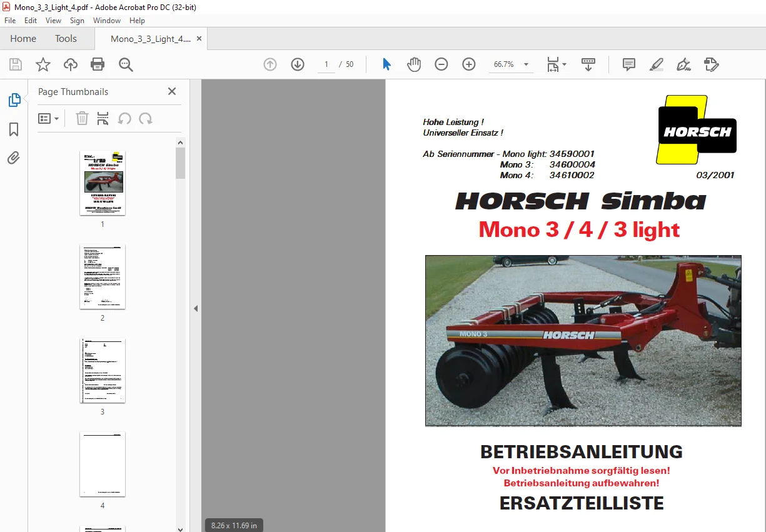Close the Page Thumbnails panel
The width and height of the screenshot is (766, 532).
point(172,91)
